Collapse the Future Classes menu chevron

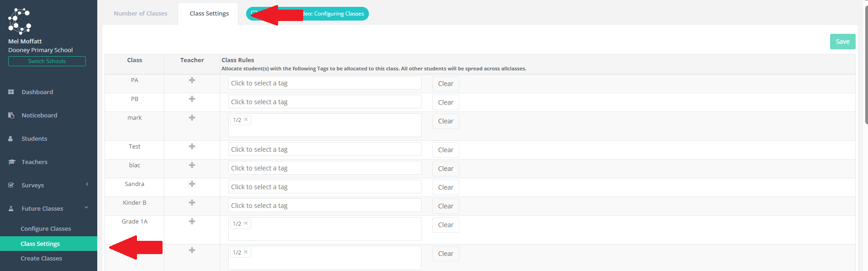pyautogui.click(x=86, y=207)
